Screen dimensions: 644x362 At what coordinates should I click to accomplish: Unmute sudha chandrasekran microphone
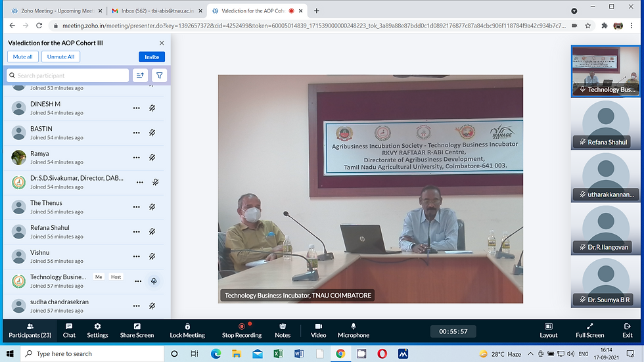tap(152, 305)
